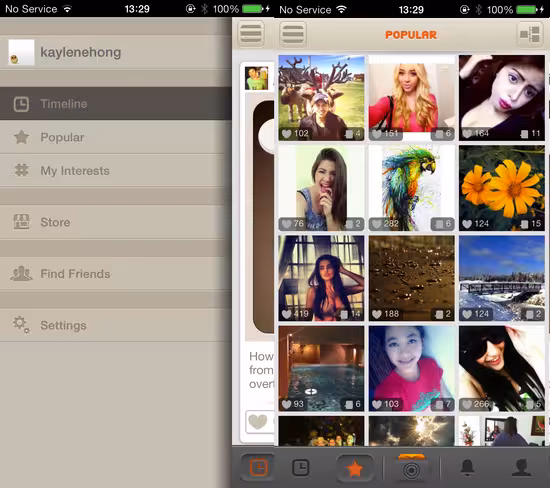This screenshot has width=550, height=488.
Task: Tap the Wi-Fi icon in the left status bar
Action: pos(67,9)
